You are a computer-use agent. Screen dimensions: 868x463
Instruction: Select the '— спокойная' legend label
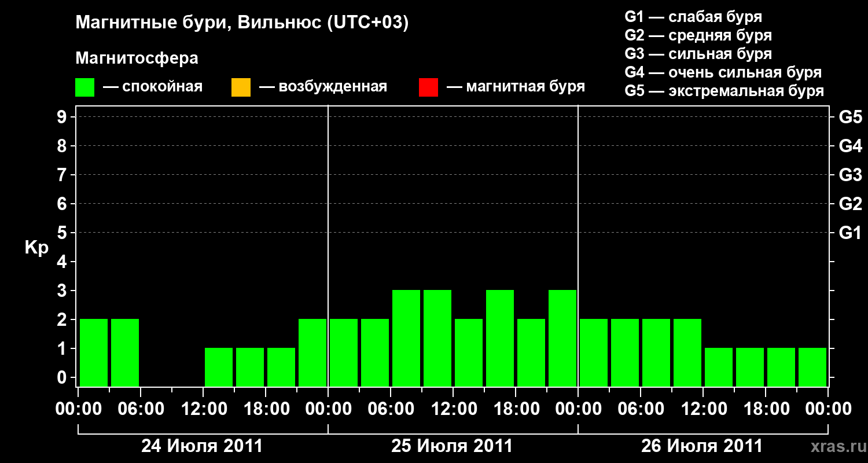[153, 87]
